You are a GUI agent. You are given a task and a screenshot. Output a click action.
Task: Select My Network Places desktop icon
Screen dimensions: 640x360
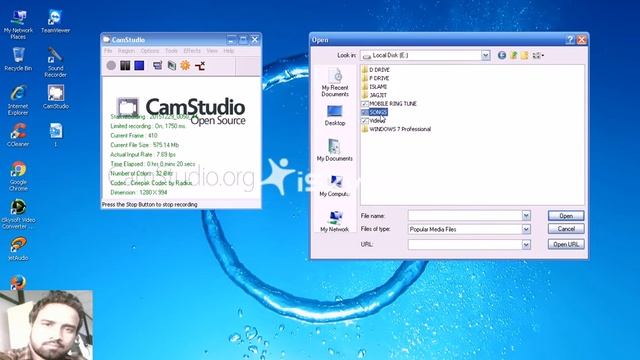click(x=18, y=24)
